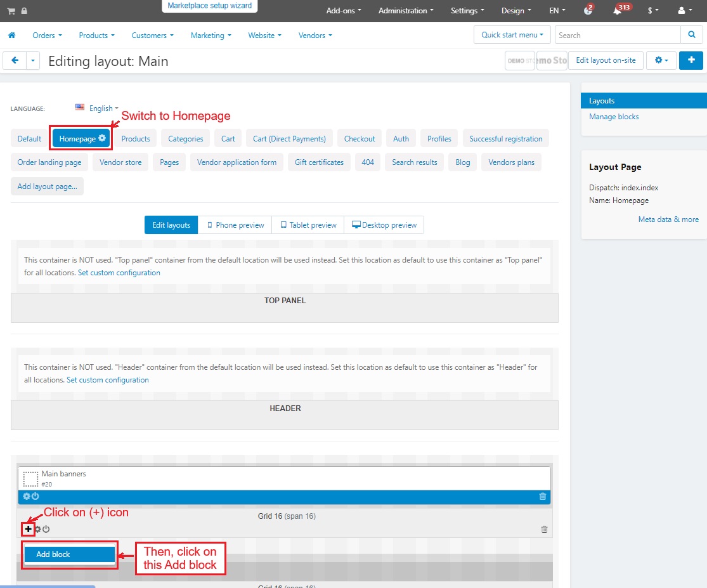Click the search magnifier button
The height and width of the screenshot is (588, 707).
691,35
